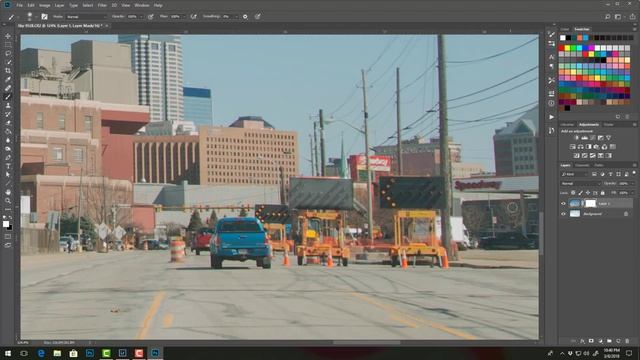This screenshot has height=360, width=640.
Task: Select the Gradient tool
Action: click(x=8, y=131)
